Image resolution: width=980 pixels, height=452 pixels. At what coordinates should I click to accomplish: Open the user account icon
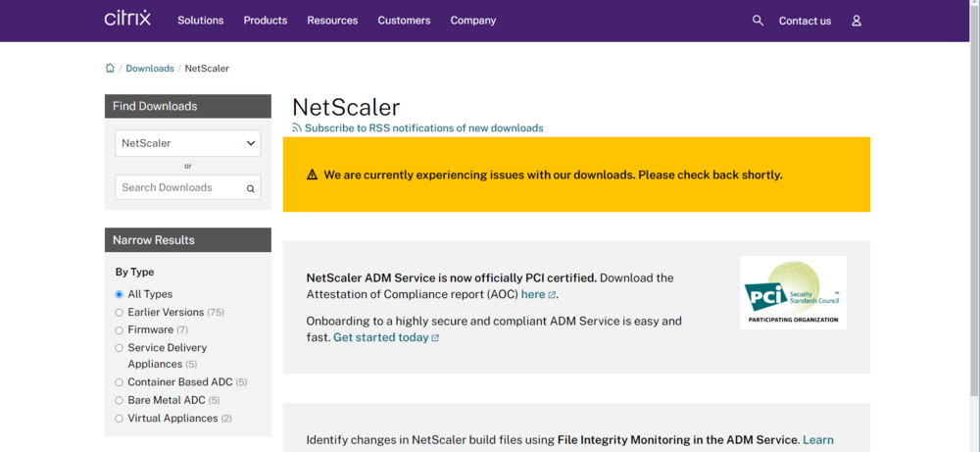tap(857, 21)
